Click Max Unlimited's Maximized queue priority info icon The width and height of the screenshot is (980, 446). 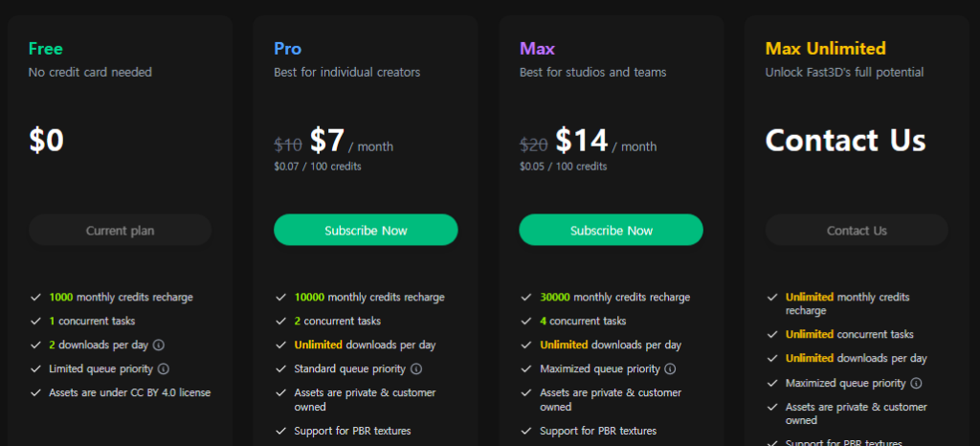pyautogui.click(x=916, y=383)
